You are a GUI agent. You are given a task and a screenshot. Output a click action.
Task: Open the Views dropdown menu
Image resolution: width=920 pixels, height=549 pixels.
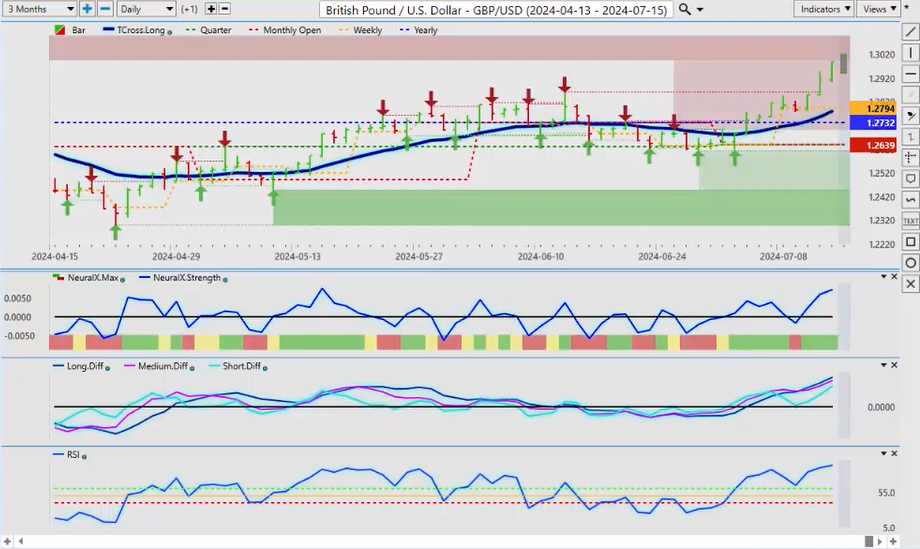pyautogui.click(x=878, y=9)
